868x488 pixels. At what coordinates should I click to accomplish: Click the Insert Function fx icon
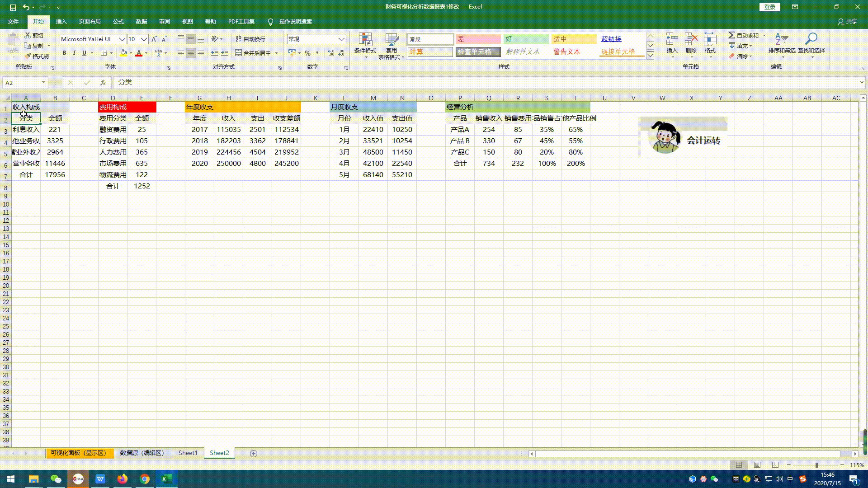pos(103,83)
